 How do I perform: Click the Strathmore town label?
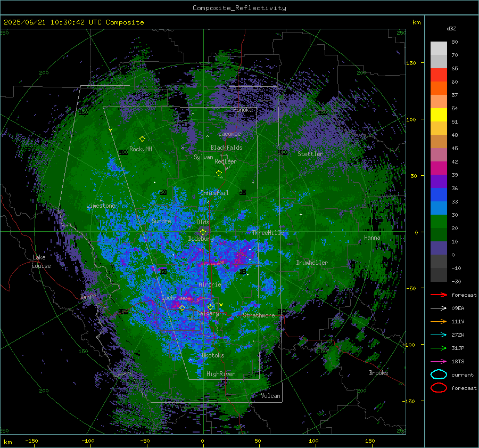[x=259, y=315]
